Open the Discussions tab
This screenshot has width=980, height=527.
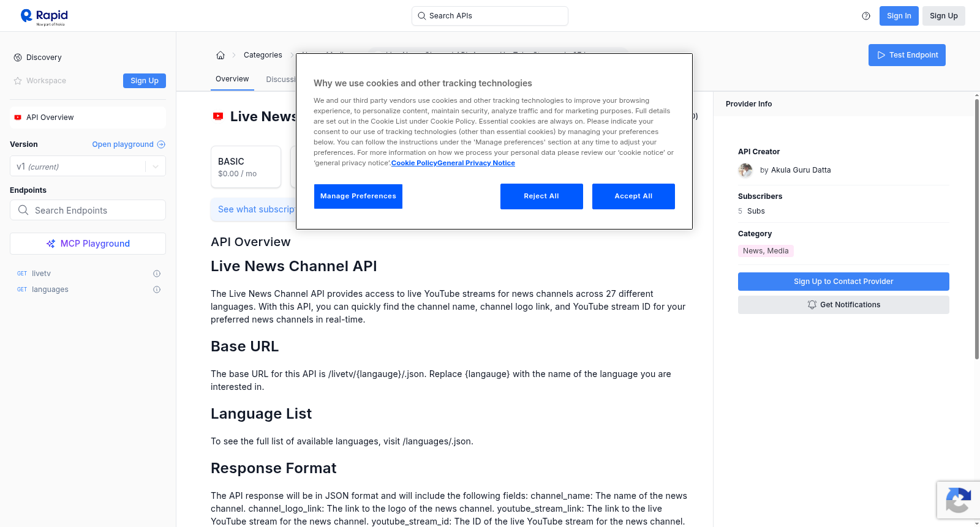pyautogui.click(x=281, y=80)
